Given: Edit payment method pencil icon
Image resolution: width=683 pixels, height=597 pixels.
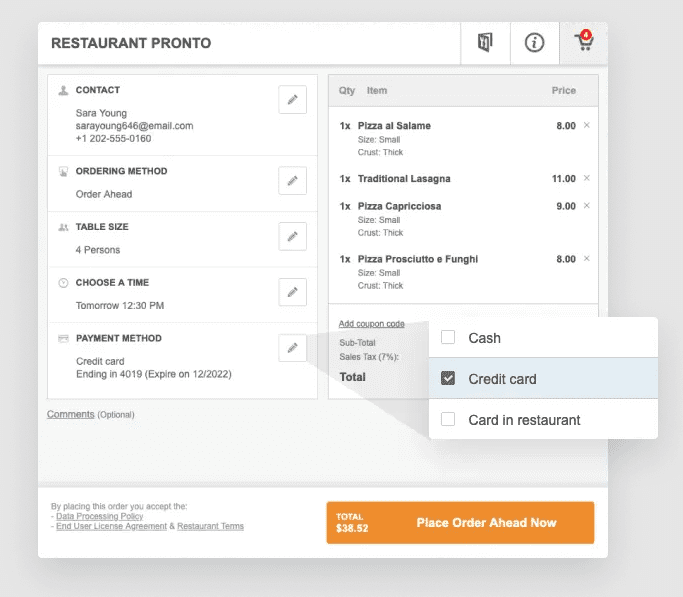Looking at the screenshot, I should (x=292, y=348).
